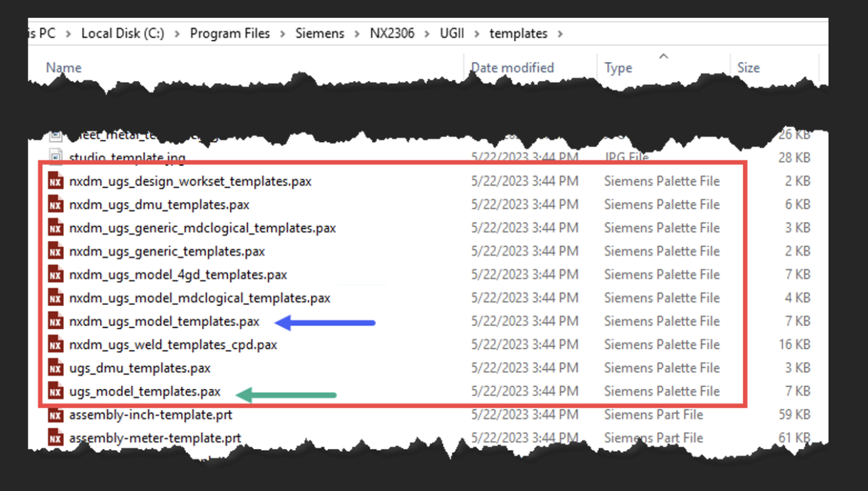The image size is (868, 491).
Task: Open chevron dropdown after NX2306 breadcrumb
Action: 427,34
